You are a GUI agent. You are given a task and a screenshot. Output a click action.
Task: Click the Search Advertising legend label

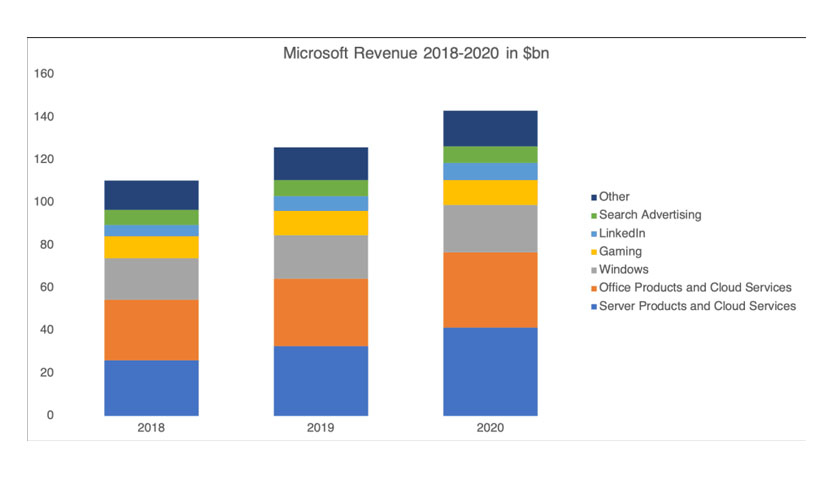pos(650,215)
